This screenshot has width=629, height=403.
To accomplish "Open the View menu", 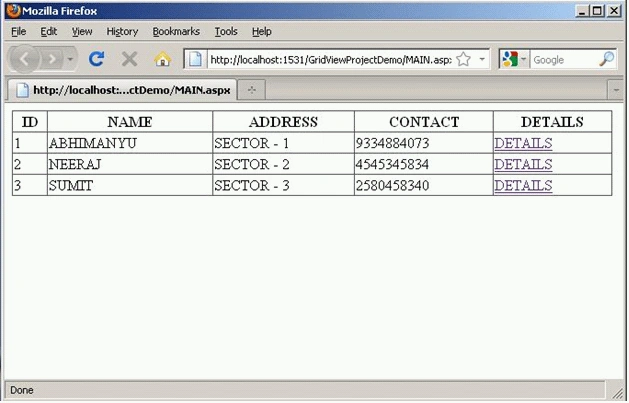I will 82,31.
